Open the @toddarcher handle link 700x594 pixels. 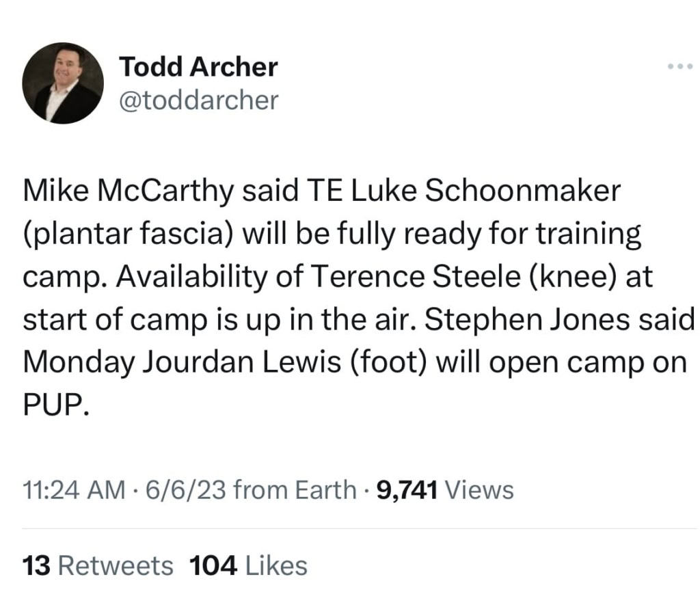(x=199, y=100)
